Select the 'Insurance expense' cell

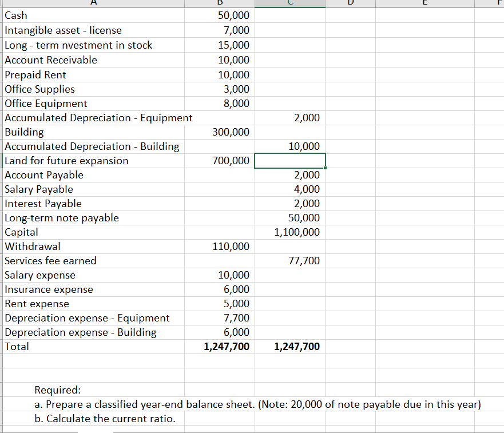tap(94, 289)
